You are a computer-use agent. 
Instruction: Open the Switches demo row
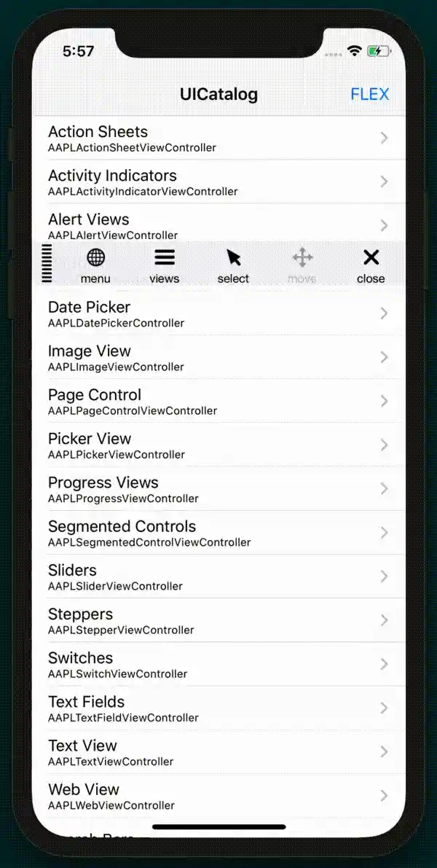(x=220, y=664)
